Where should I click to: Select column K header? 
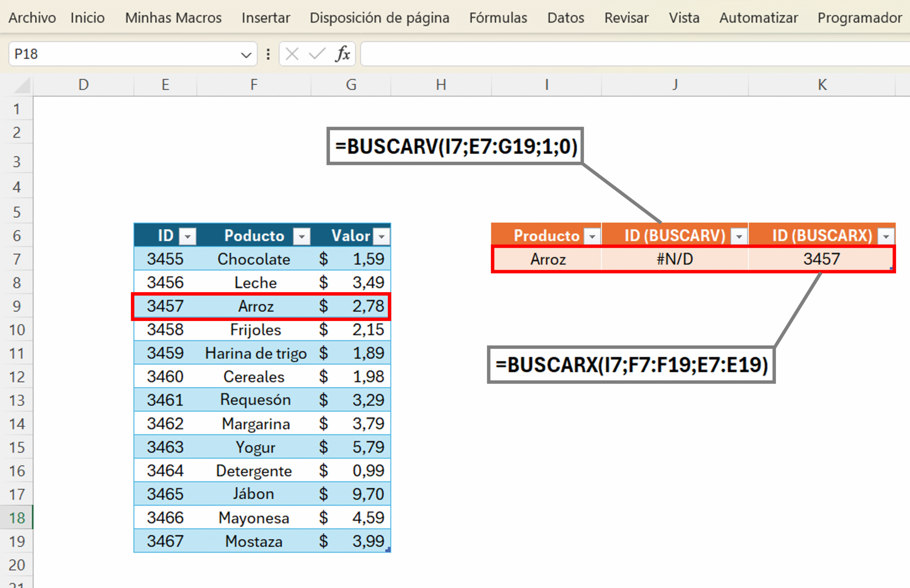[x=822, y=85]
